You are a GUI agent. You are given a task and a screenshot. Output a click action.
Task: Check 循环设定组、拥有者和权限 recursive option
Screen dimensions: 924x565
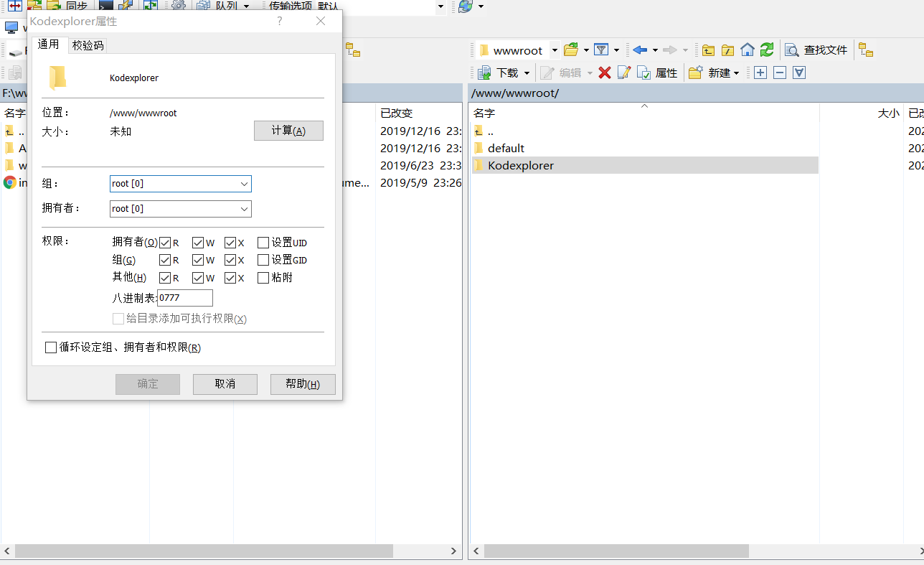pyautogui.click(x=51, y=347)
